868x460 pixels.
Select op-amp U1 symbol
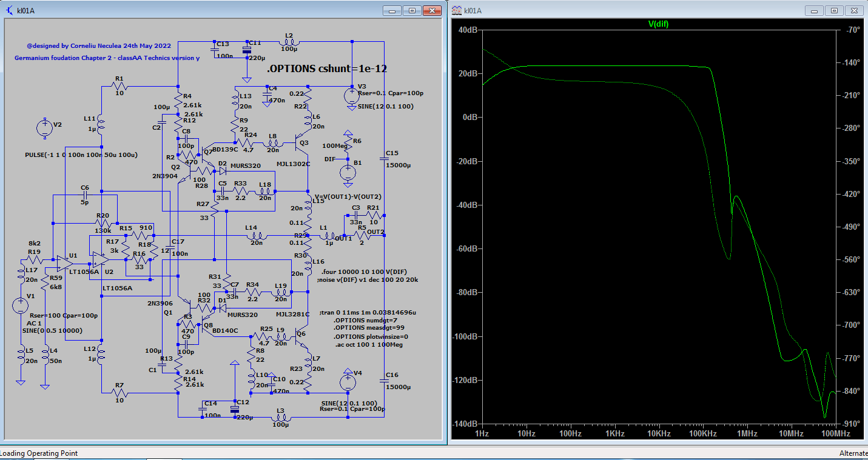click(64, 264)
